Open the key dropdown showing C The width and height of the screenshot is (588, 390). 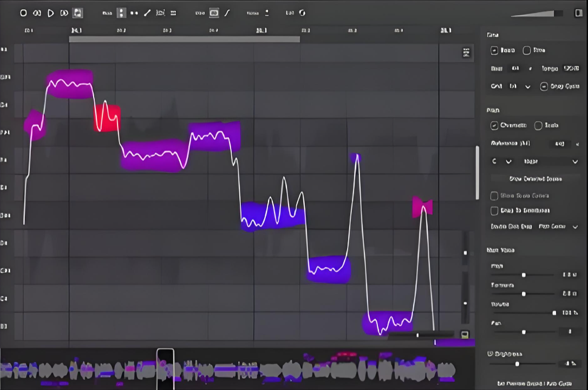(x=502, y=162)
